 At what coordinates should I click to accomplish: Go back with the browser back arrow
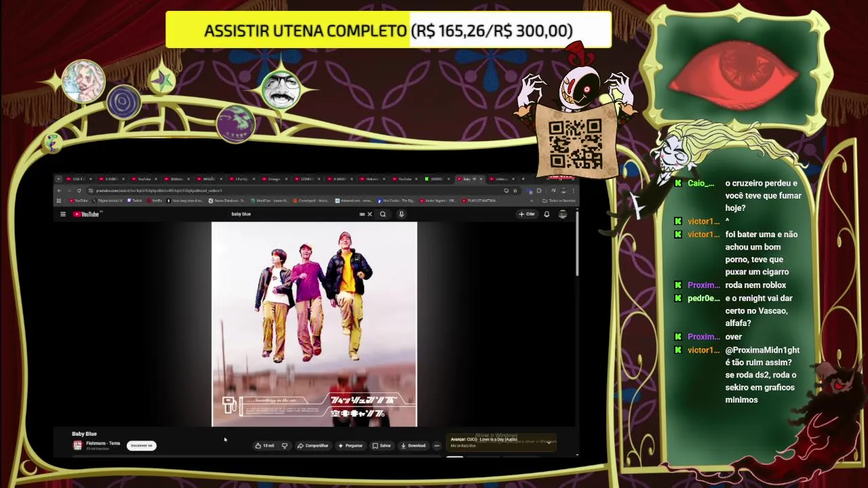(60, 190)
